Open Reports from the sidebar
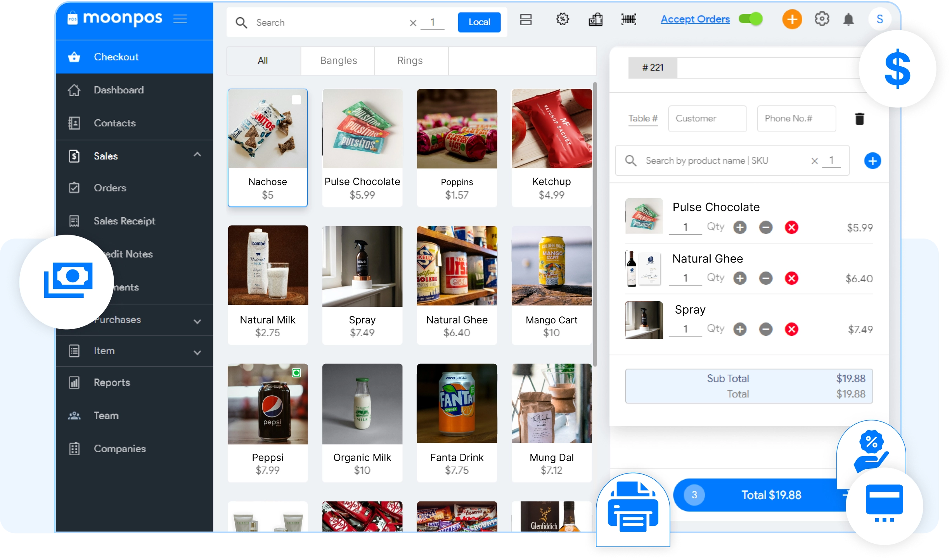The image size is (952, 560). pyautogui.click(x=112, y=382)
